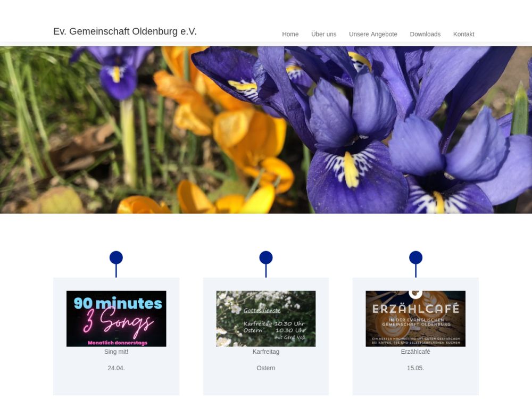Expand the Unsere Angebote menu
The image size is (532, 399).
(x=373, y=34)
